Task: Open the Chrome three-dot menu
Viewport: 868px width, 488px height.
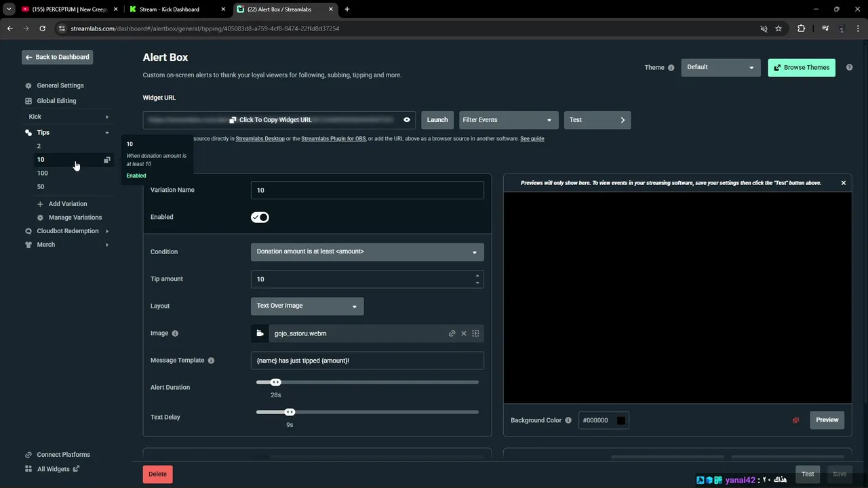Action: [x=857, y=28]
